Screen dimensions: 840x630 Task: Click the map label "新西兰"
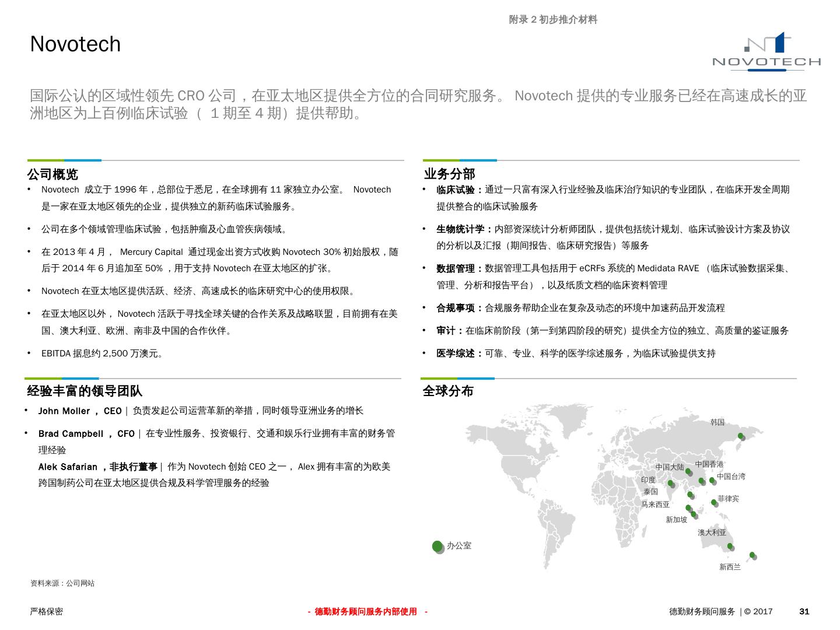point(730,567)
